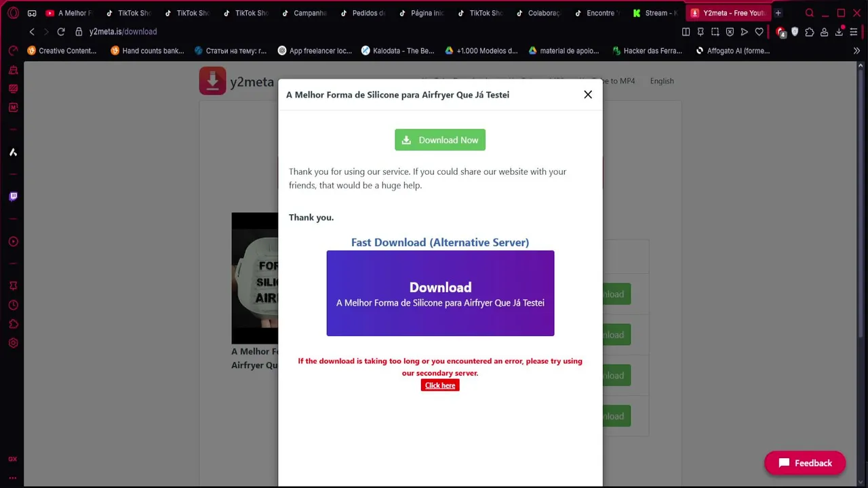Open the red extension with badge 4
Viewport: 868px width, 488px height.
(x=781, y=32)
